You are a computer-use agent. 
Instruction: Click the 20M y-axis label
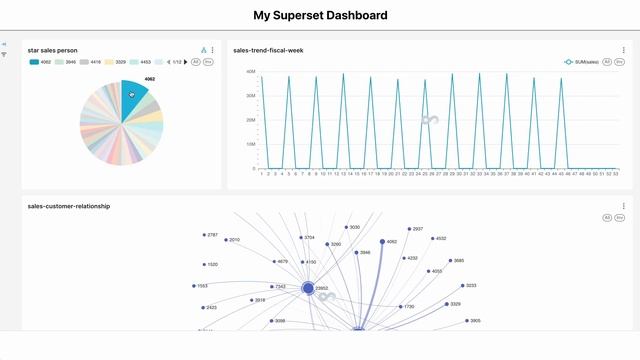[x=251, y=120]
